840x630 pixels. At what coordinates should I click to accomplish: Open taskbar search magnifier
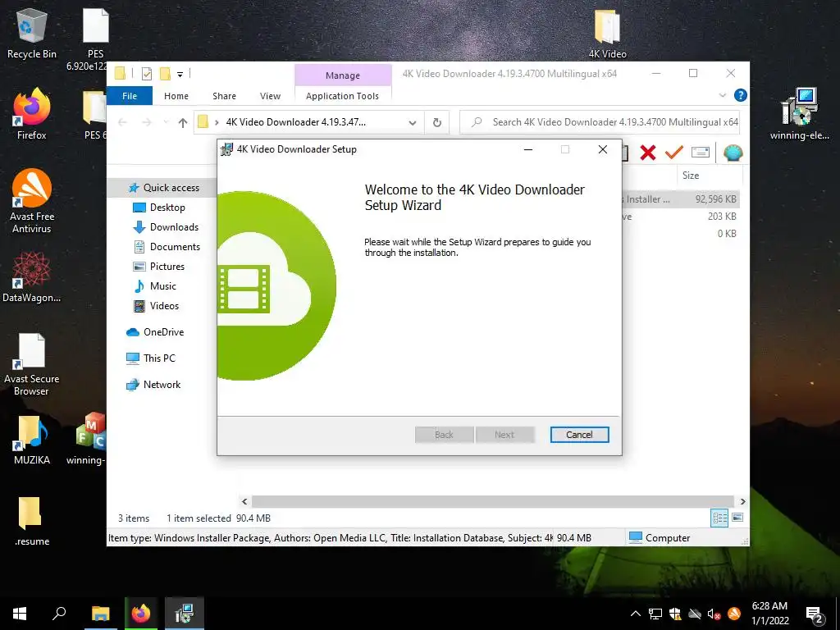pos(59,614)
